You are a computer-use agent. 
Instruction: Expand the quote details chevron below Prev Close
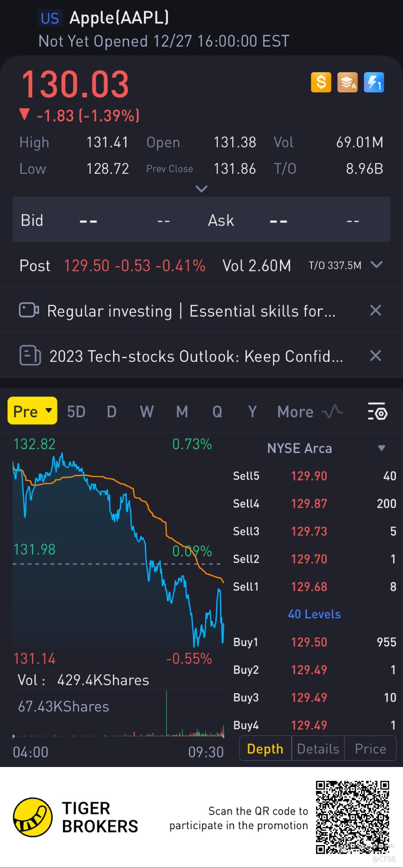coord(202,188)
